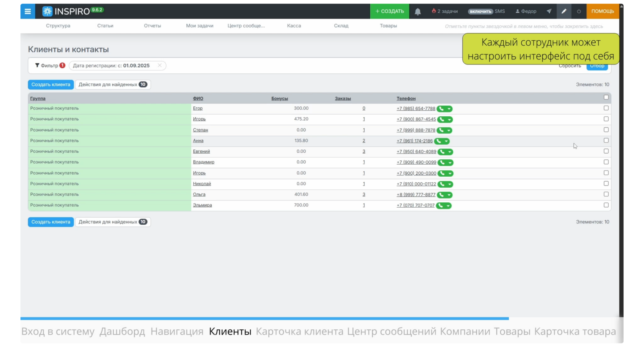The width and height of the screenshot is (644, 347).
Task: Sort clients by the ФИО column header
Action: 198,99
